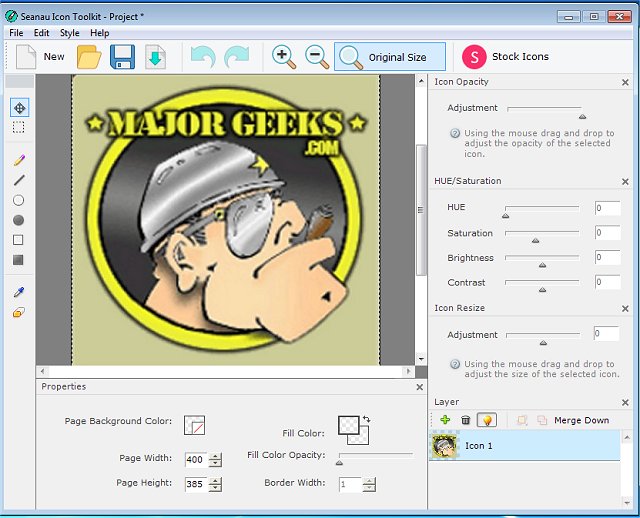640x518 pixels.
Task: Swap fill colors using the small arrows
Action: (367, 419)
